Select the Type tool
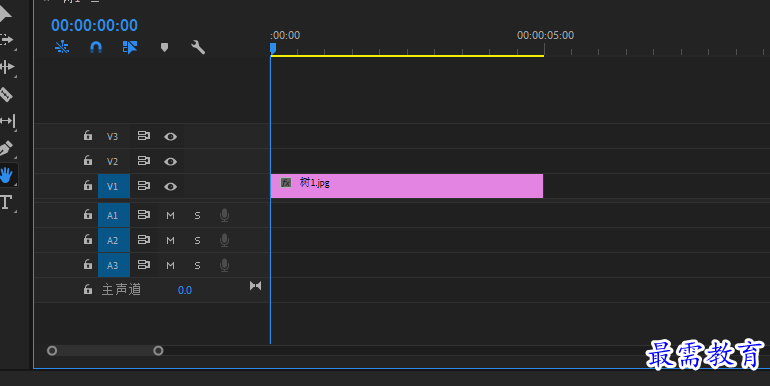 click(x=6, y=202)
